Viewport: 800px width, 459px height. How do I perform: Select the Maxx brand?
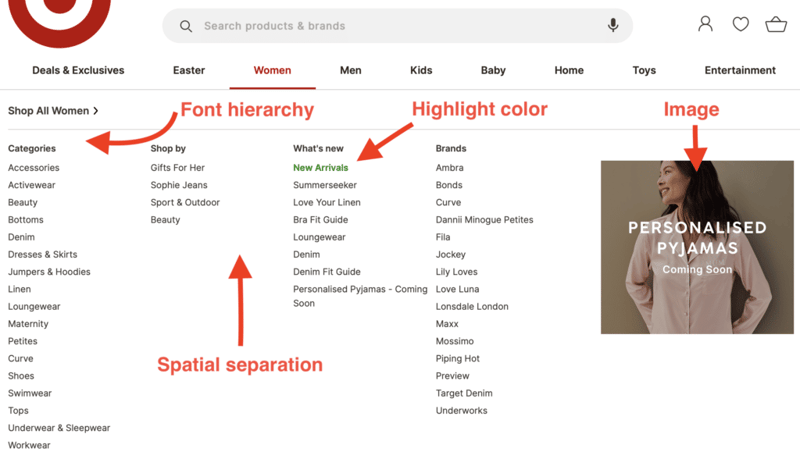447,324
